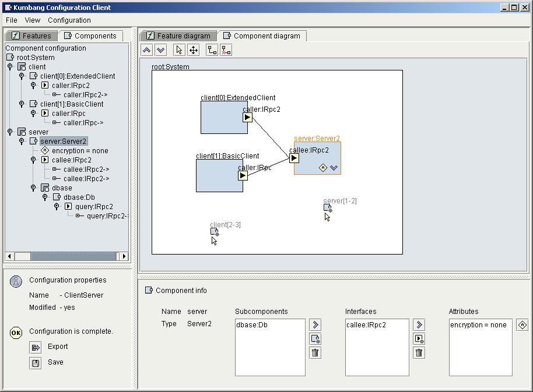The height and width of the screenshot is (392, 533).
Task: Click the OK status icon
Action: coord(16,333)
